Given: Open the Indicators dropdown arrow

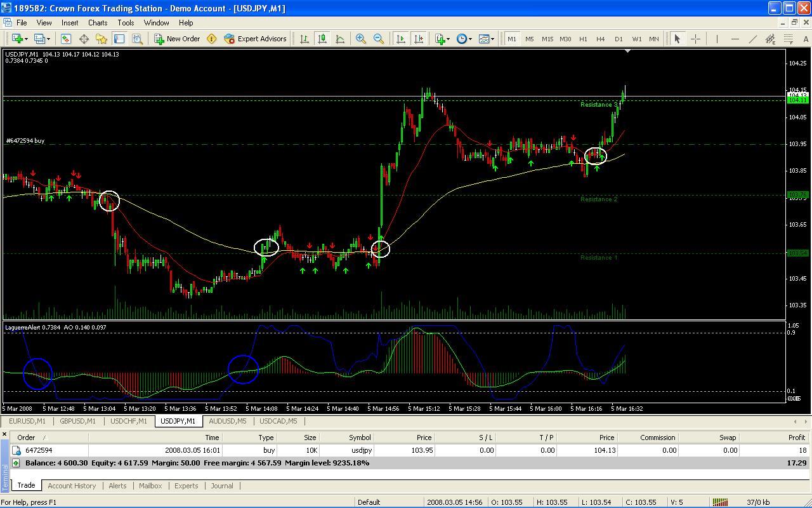Looking at the screenshot, I should [x=449, y=39].
